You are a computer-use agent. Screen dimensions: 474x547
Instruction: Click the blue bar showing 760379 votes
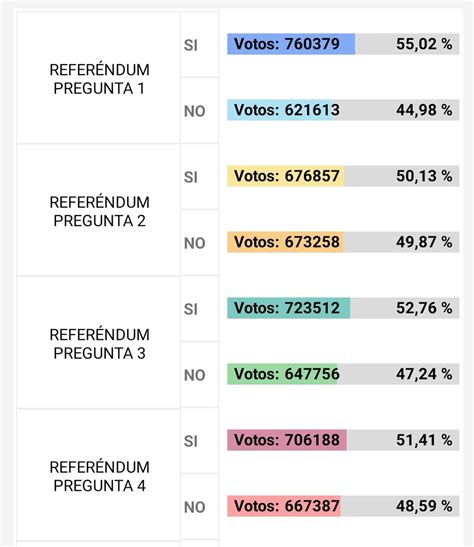pos(291,44)
